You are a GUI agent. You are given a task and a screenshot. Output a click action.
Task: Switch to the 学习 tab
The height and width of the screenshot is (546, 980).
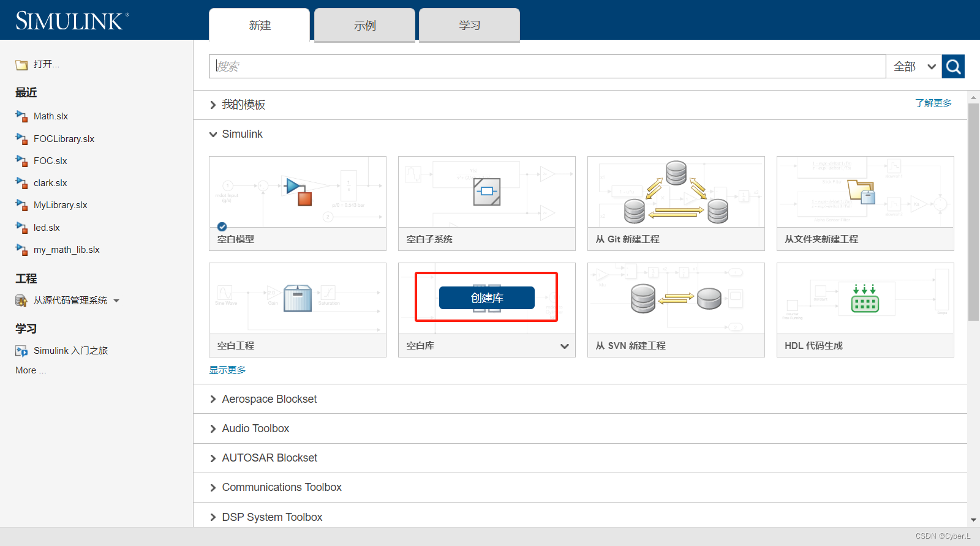[x=470, y=25]
